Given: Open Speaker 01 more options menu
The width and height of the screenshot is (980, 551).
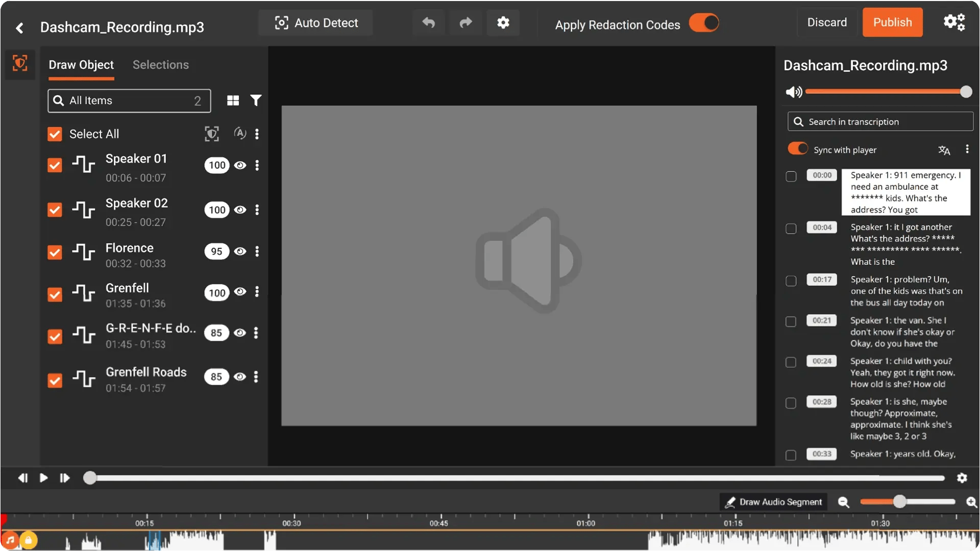Looking at the screenshot, I should (257, 165).
